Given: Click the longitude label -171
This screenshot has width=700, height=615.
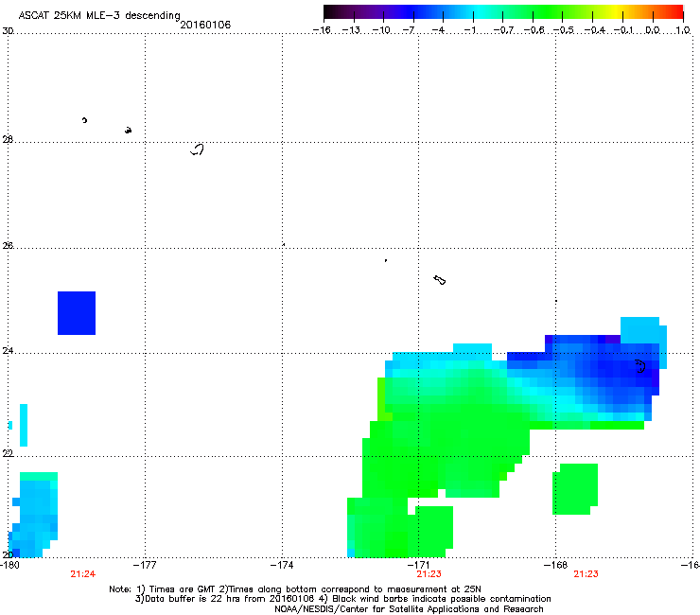Looking at the screenshot, I should click(x=419, y=566).
